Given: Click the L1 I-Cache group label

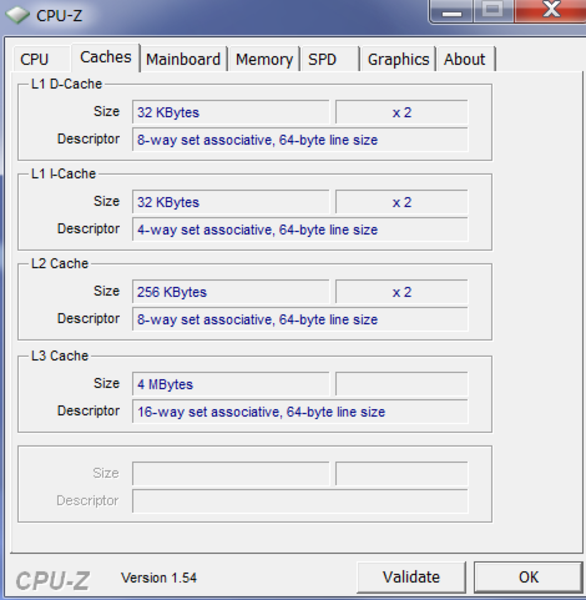Looking at the screenshot, I should pos(63,174).
